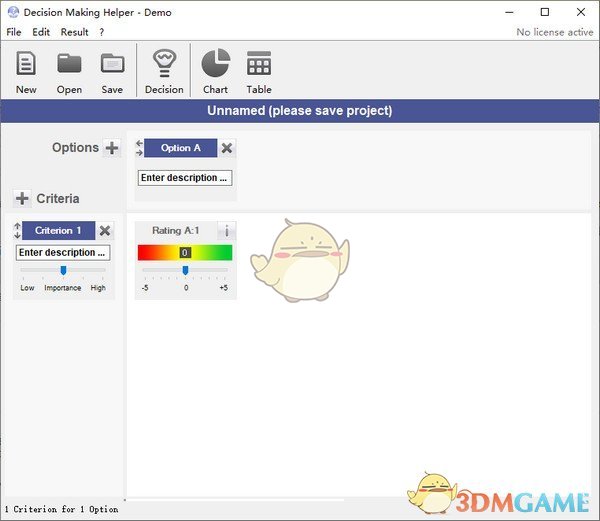
Task: Click the red-green rating color bar
Action: click(x=185, y=252)
